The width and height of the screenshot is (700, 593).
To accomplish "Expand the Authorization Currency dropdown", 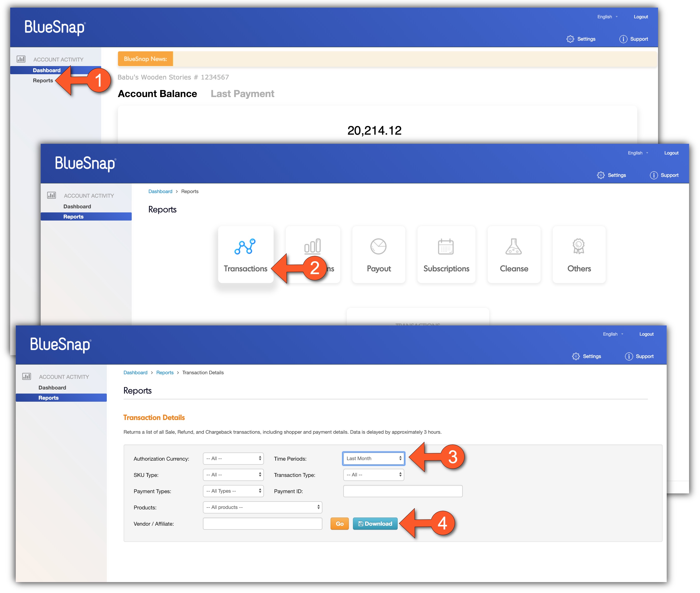I will [x=233, y=459].
